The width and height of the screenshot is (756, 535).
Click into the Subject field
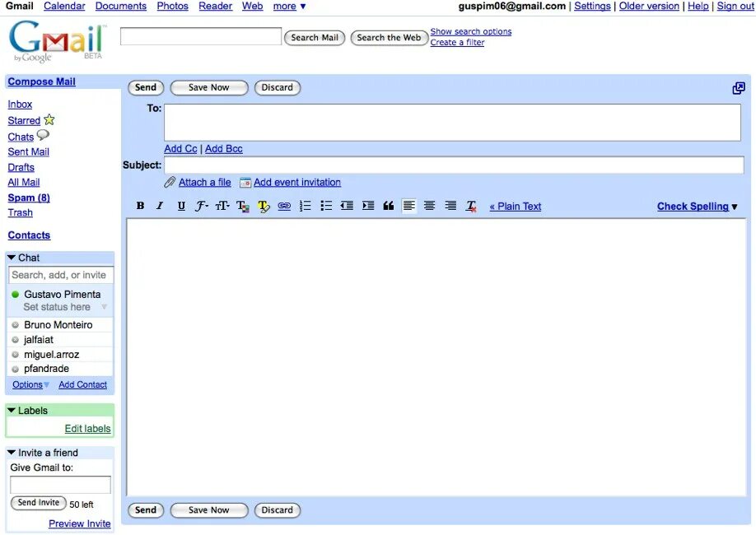click(x=454, y=165)
